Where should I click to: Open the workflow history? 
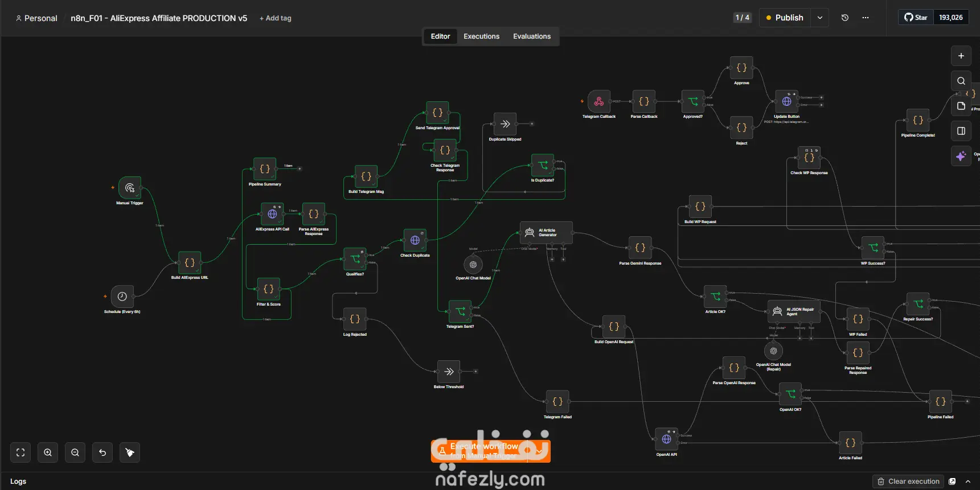pyautogui.click(x=845, y=18)
